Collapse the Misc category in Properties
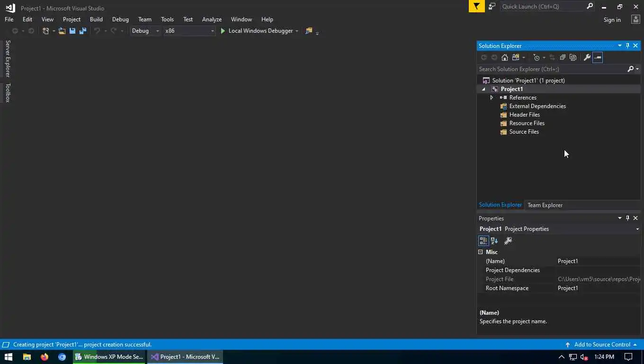 click(x=481, y=252)
